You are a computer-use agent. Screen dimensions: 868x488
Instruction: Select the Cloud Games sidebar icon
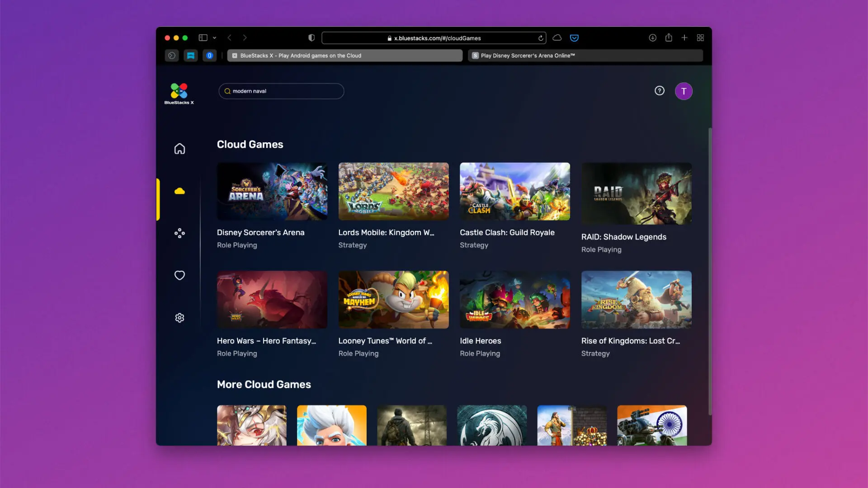tap(179, 191)
